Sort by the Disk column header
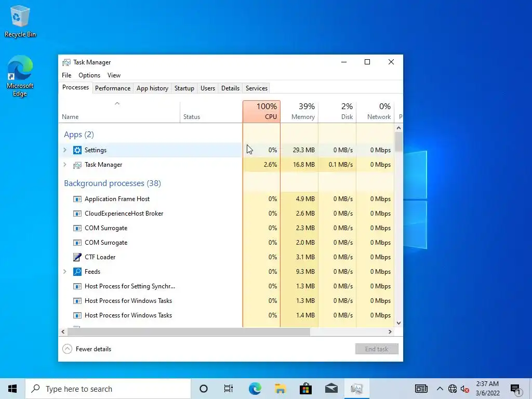Viewport: 532px width, 399px height. [337, 112]
